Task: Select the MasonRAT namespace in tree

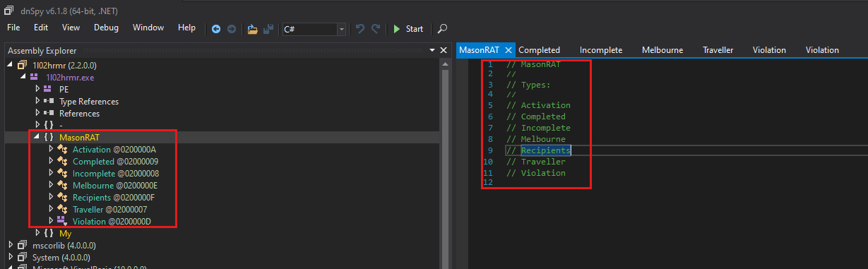Action: (x=80, y=137)
